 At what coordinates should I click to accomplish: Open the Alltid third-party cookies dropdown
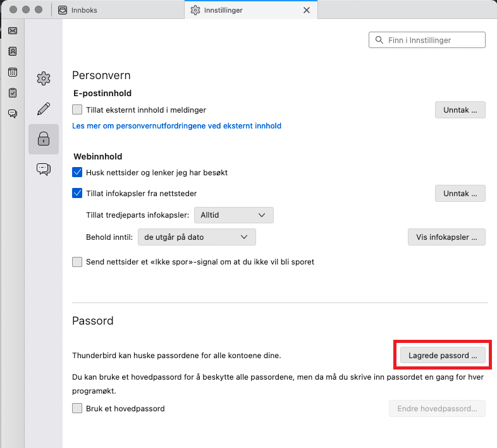tap(233, 215)
